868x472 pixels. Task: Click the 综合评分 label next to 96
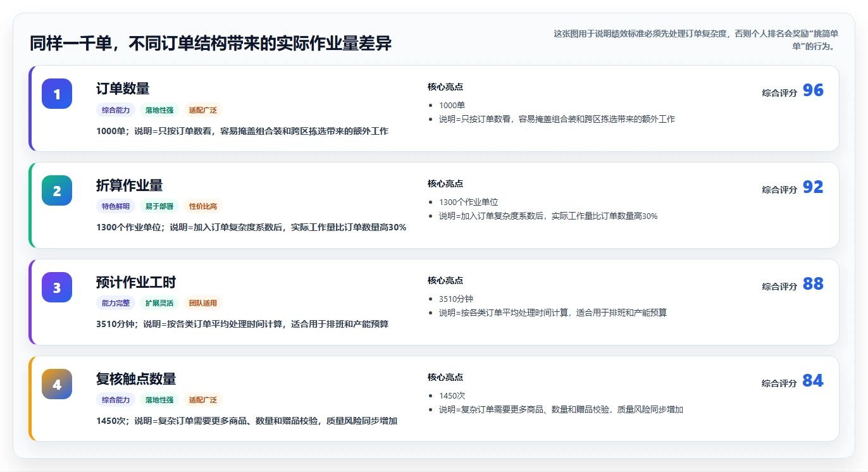779,93
